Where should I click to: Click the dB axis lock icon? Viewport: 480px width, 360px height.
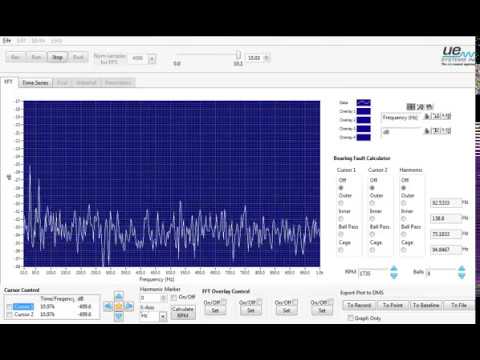click(x=427, y=131)
